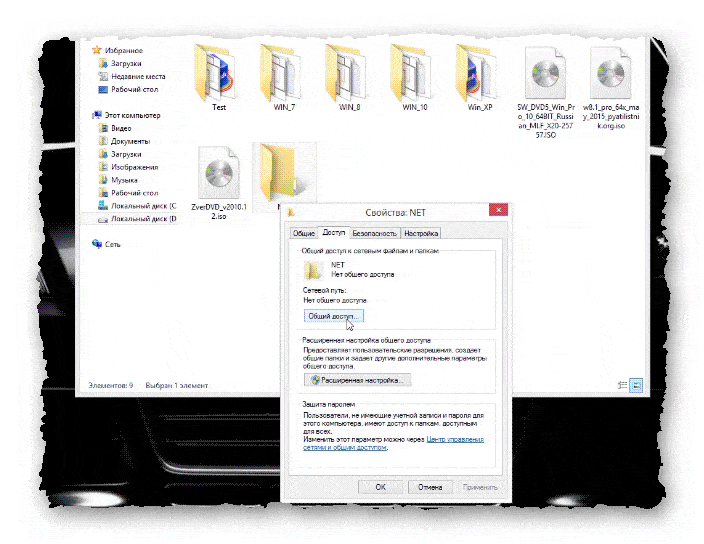Image resolution: width=704 pixels, height=544 pixels.
Task: Select Этот компьютер in navigation pane
Action: pyautogui.click(x=132, y=115)
